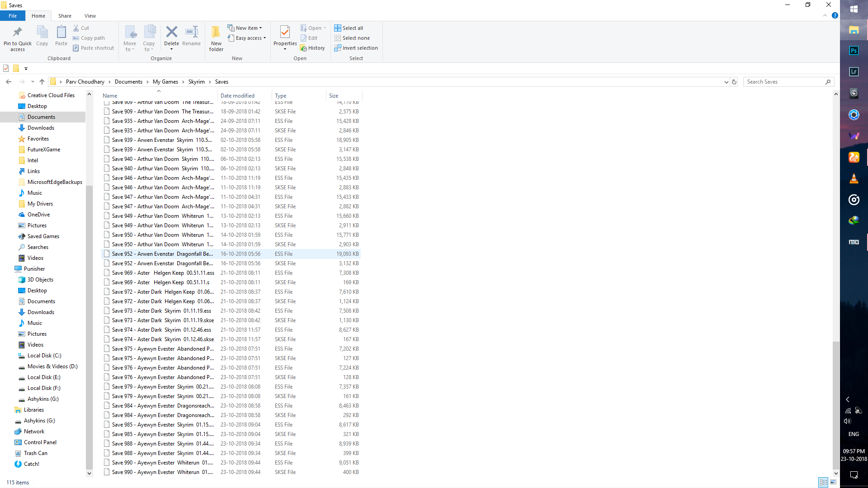
Task: Click Parv Choudhary in breadcrumb
Action: tap(85, 82)
